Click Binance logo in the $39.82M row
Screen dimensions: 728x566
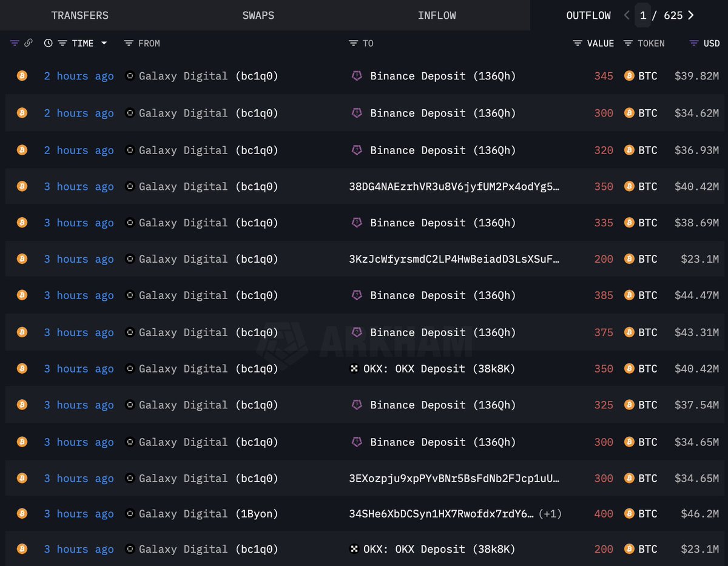[x=357, y=76]
